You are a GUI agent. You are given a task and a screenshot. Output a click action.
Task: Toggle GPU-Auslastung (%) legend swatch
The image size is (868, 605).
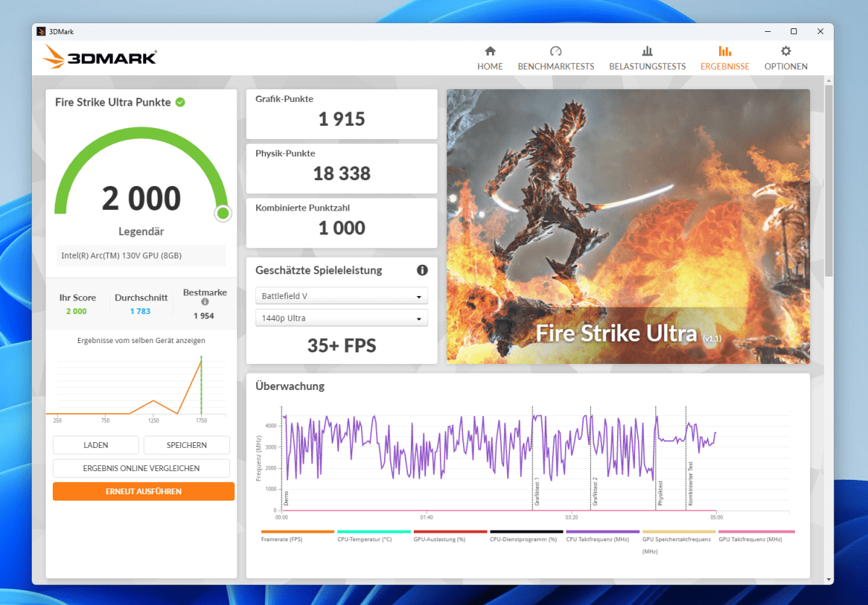[x=450, y=531]
